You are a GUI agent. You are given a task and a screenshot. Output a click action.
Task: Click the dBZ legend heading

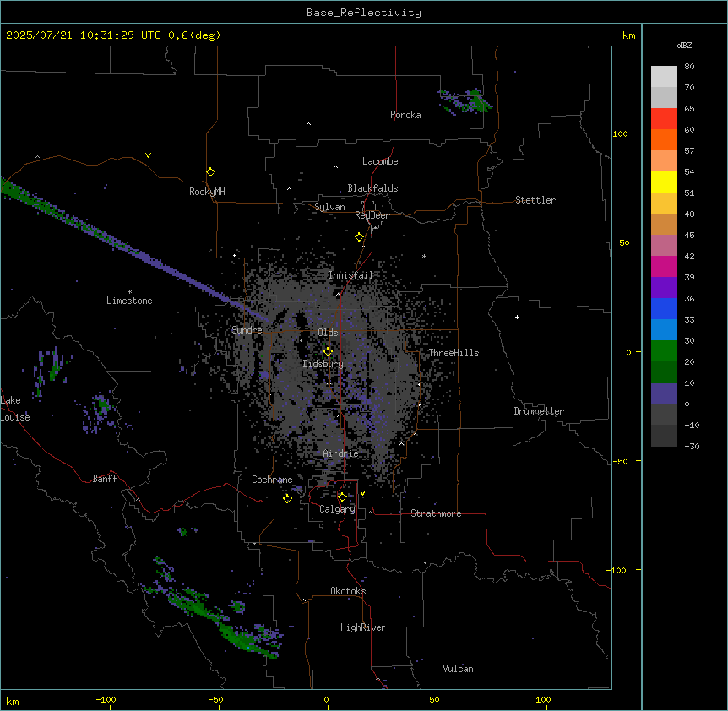point(684,45)
